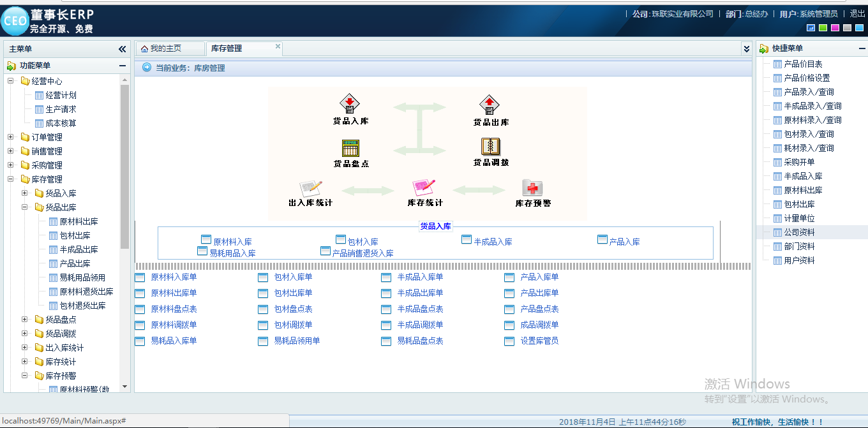Open the 原材料入库单 link
Screen dimensions: 868x428
174,277
